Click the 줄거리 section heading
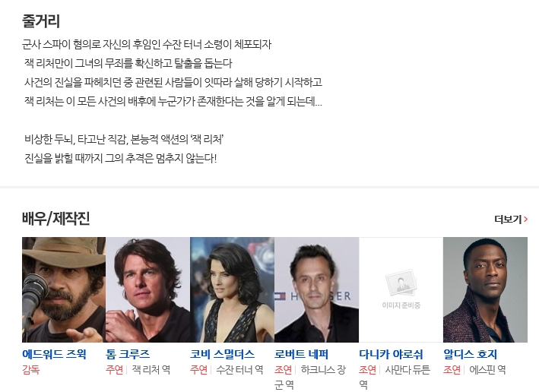Image resolution: width=539 pixels, height=392 pixels. [41, 21]
